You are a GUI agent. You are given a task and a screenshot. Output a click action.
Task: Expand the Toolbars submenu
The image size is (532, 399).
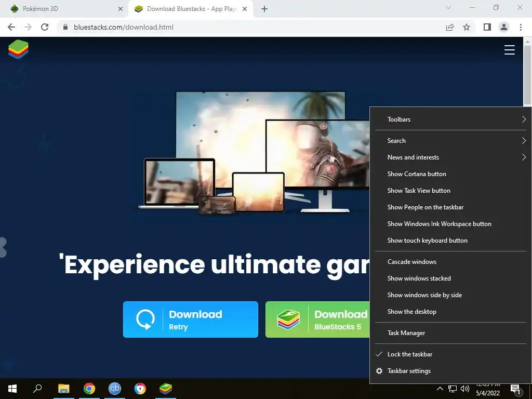pos(450,119)
